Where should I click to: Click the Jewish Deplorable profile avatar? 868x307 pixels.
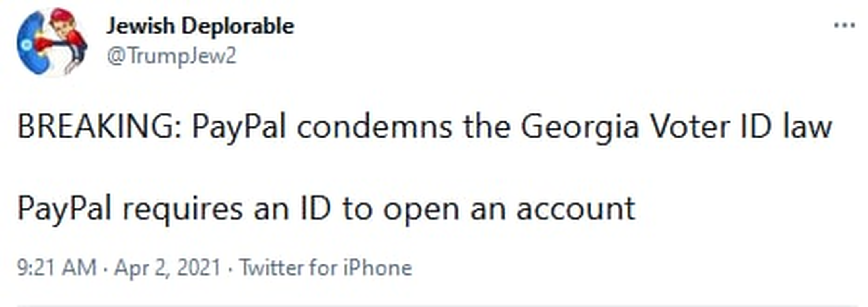(x=52, y=42)
